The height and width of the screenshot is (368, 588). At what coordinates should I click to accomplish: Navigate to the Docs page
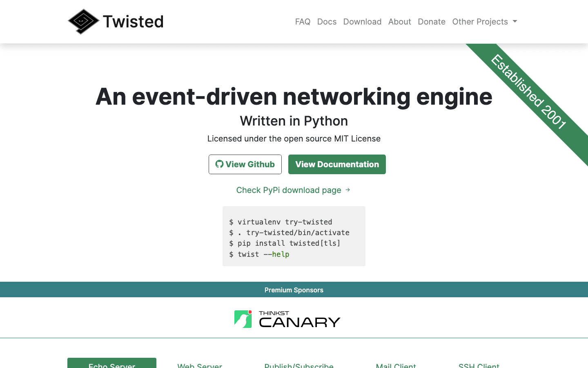pyautogui.click(x=327, y=22)
